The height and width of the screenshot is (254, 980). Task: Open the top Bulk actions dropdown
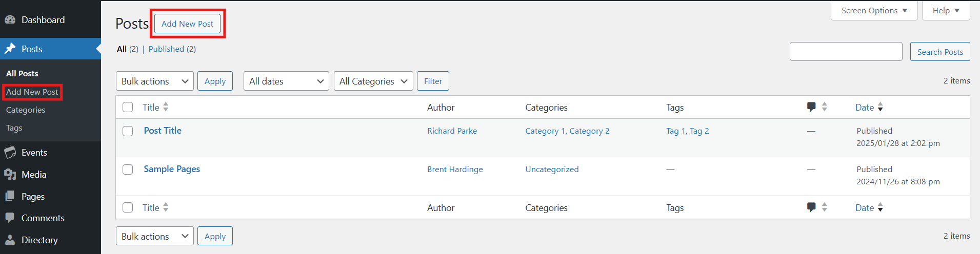[155, 81]
